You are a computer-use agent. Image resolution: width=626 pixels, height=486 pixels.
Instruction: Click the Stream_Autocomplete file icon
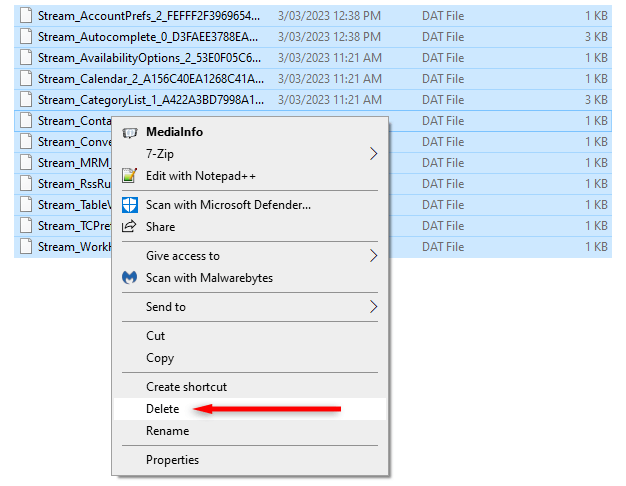point(26,37)
